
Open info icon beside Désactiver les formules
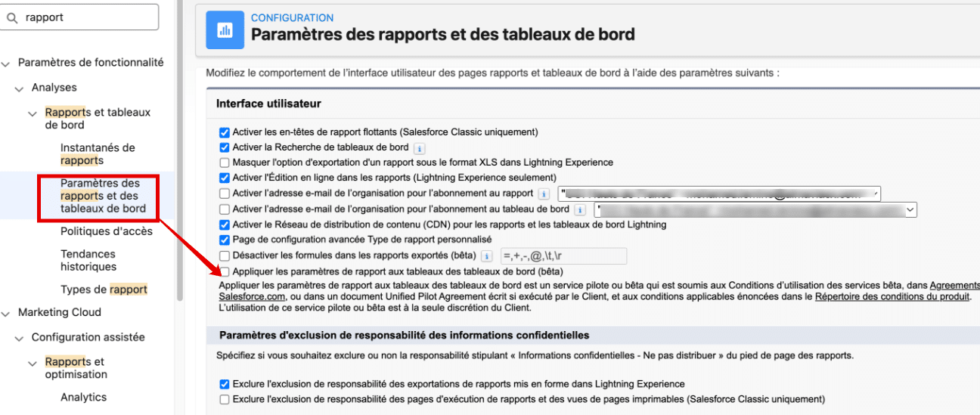pyautogui.click(x=487, y=256)
